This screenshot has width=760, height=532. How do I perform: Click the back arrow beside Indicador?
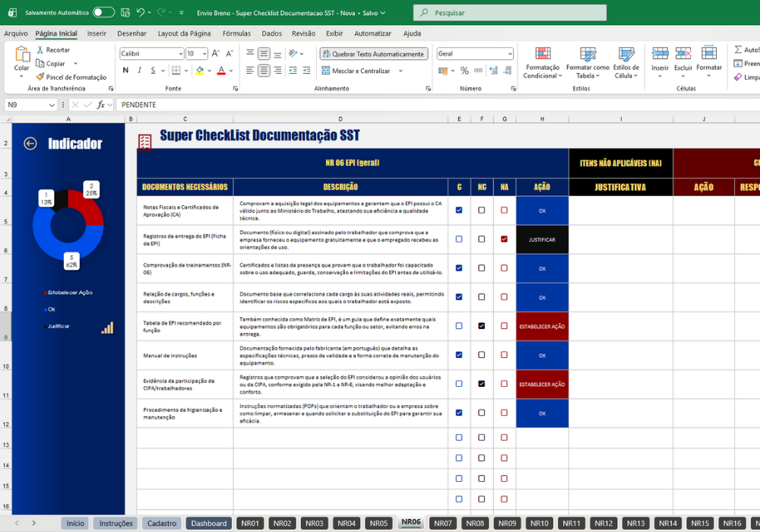coord(30,144)
